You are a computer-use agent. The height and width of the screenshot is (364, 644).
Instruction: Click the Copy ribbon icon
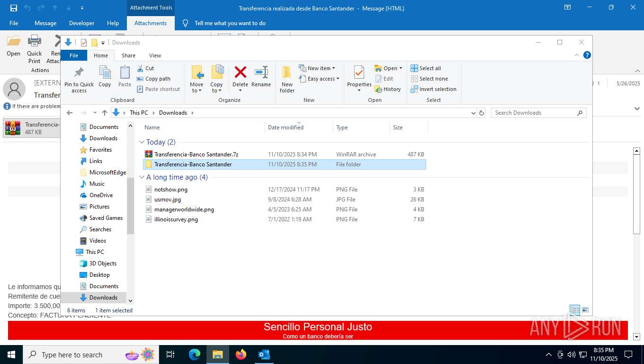tap(105, 73)
